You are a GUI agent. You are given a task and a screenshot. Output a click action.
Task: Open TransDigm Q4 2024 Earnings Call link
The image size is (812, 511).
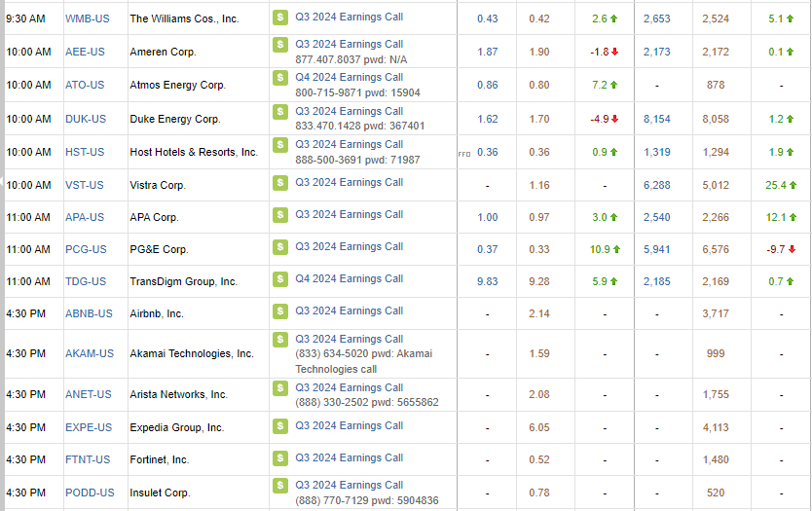349,278
